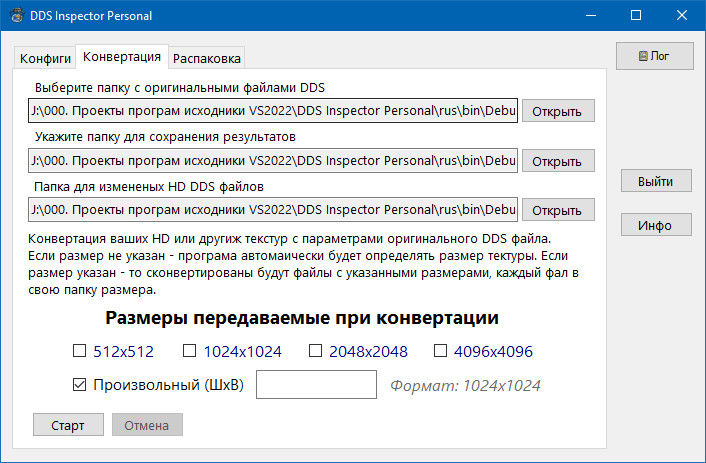Image resolution: width=706 pixels, height=463 pixels.
Task: Select the Конвертация tab
Action: (x=121, y=56)
